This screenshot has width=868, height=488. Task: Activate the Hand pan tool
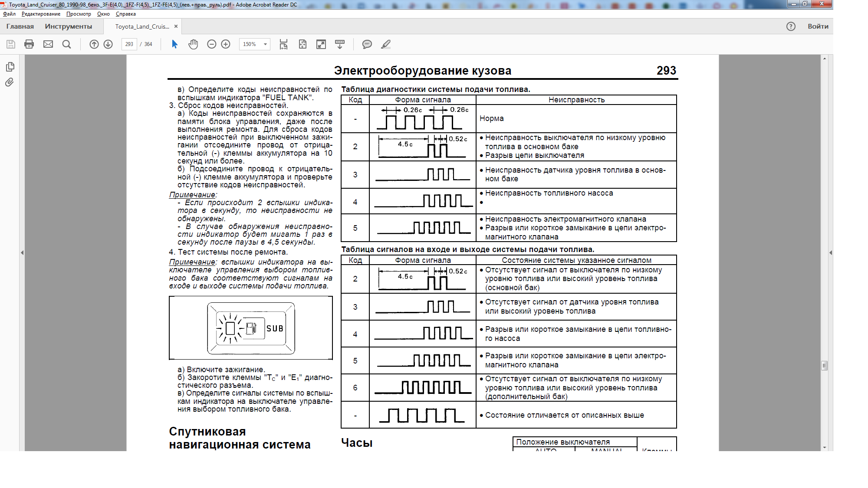(x=193, y=44)
